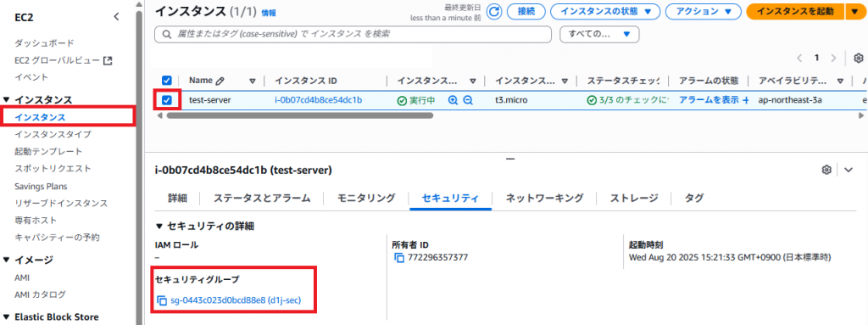Viewport: 868px width, 325px height.
Task: Open detail panel settings gear
Action: [827, 170]
